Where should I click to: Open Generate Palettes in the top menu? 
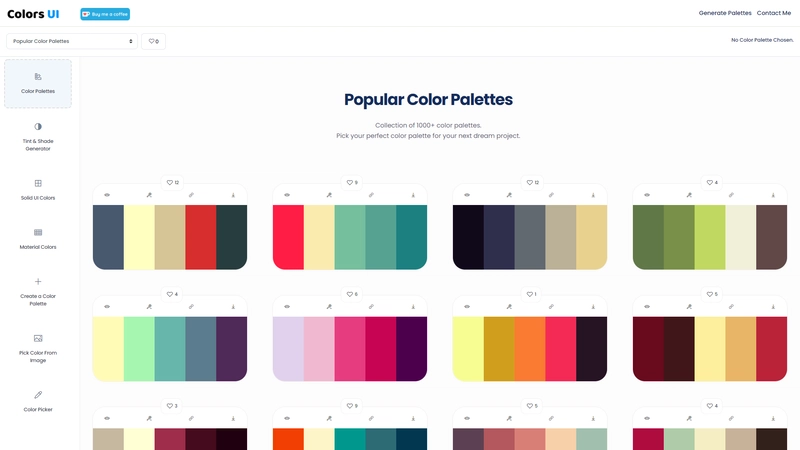coord(725,13)
